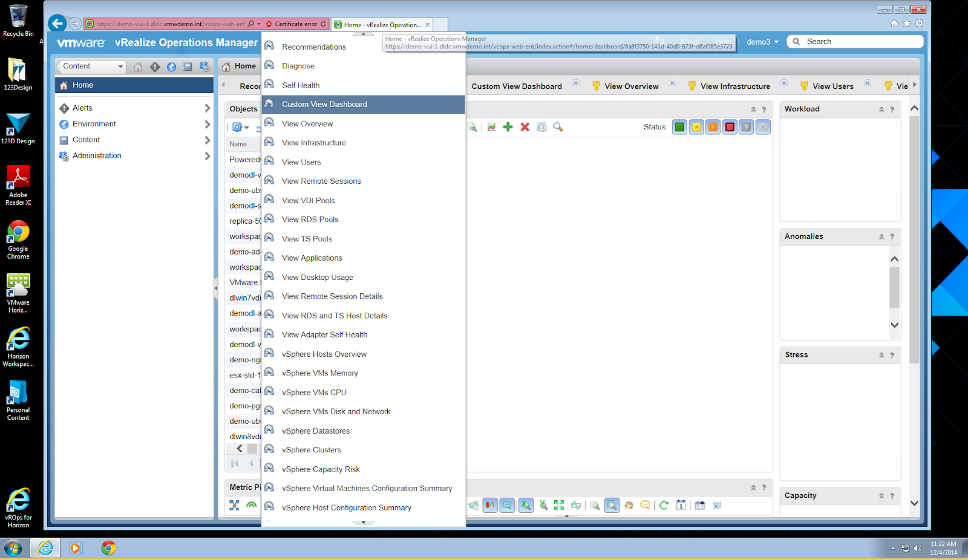Click the Alerts diamond icon in navigation toolbar

point(155,67)
